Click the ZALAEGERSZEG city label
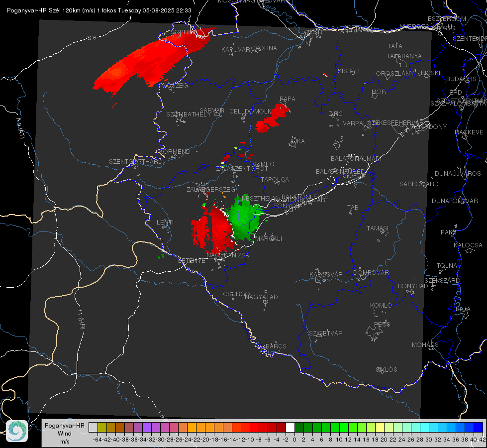 pos(211,189)
